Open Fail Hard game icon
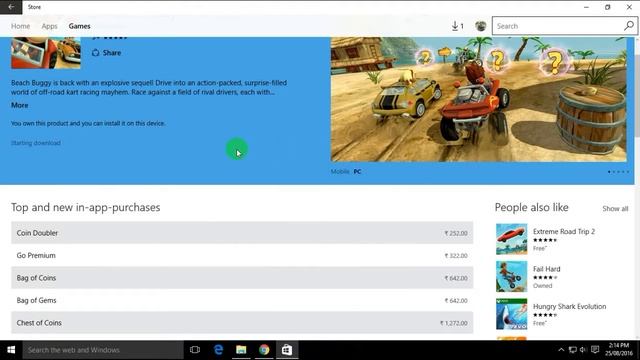Viewport: 640px width, 360px height. click(511, 276)
